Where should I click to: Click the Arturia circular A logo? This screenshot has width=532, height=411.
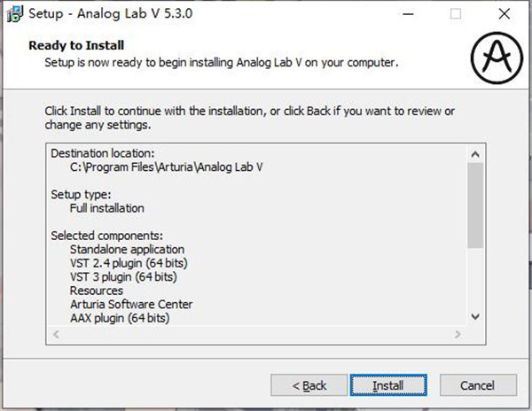pyautogui.click(x=497, y=58)
